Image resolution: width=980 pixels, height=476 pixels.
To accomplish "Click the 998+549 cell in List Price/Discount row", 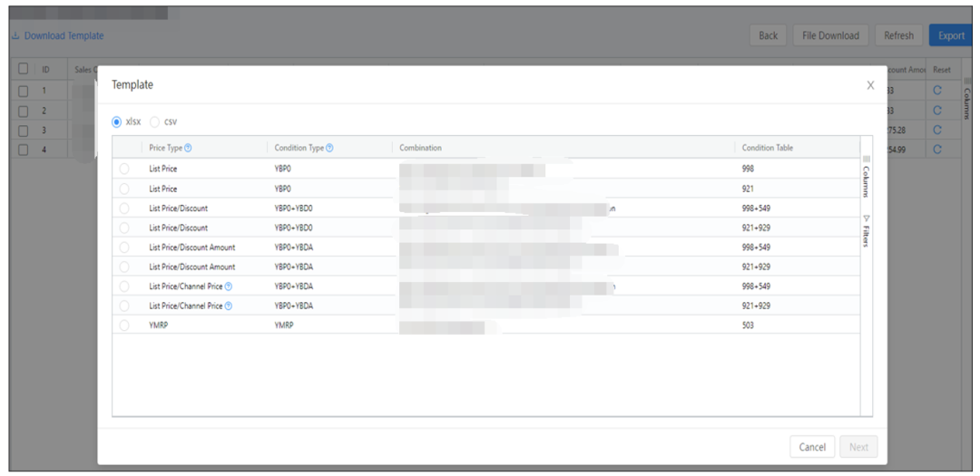I will [x=756, y=208].
